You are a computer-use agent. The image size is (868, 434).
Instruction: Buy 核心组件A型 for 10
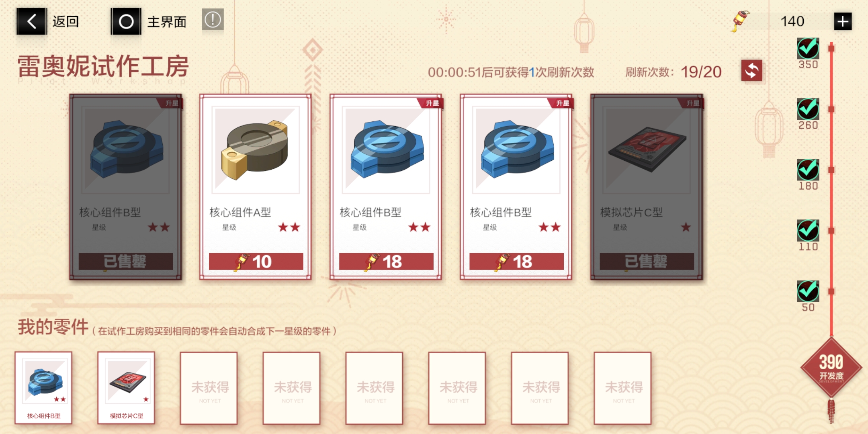pyautogui.click(x=256, y=262)
